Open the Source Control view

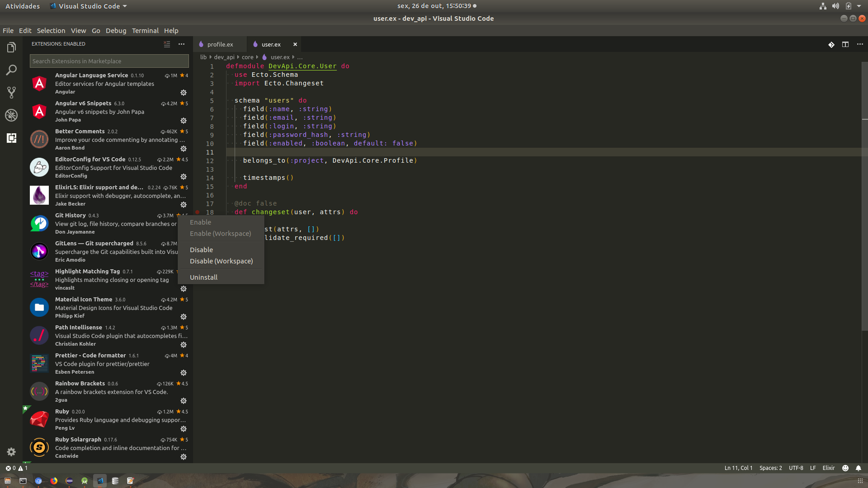11,93
